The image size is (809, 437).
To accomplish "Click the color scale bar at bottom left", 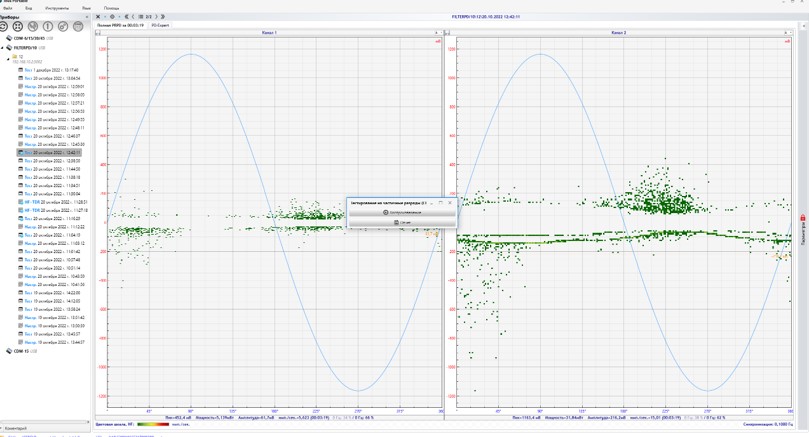I will click(152, 424).
